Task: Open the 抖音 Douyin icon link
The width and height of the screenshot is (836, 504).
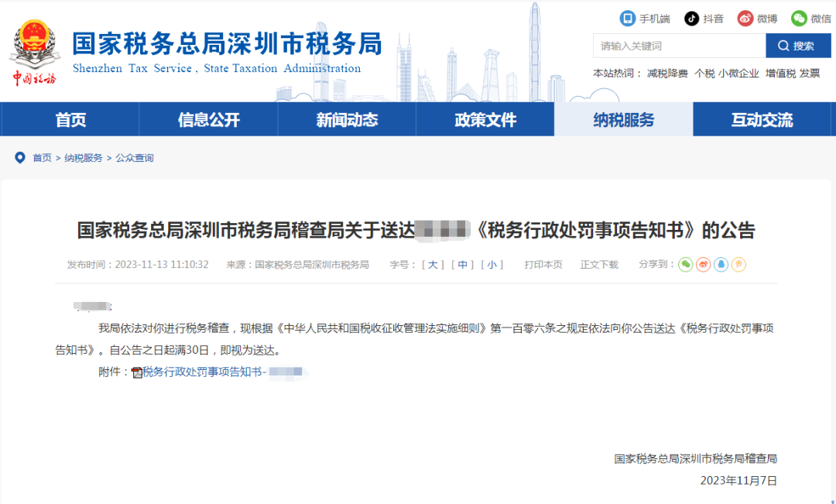Action: (x=691, y=19)
